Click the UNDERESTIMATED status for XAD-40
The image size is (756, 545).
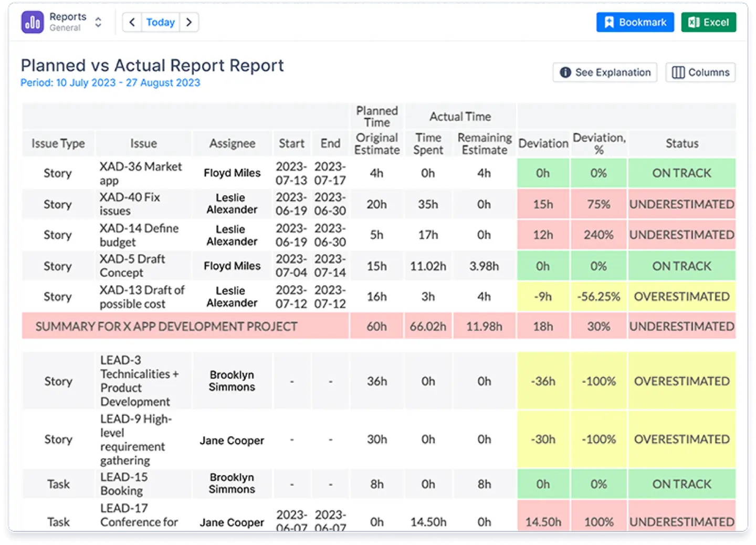[681, 204]
